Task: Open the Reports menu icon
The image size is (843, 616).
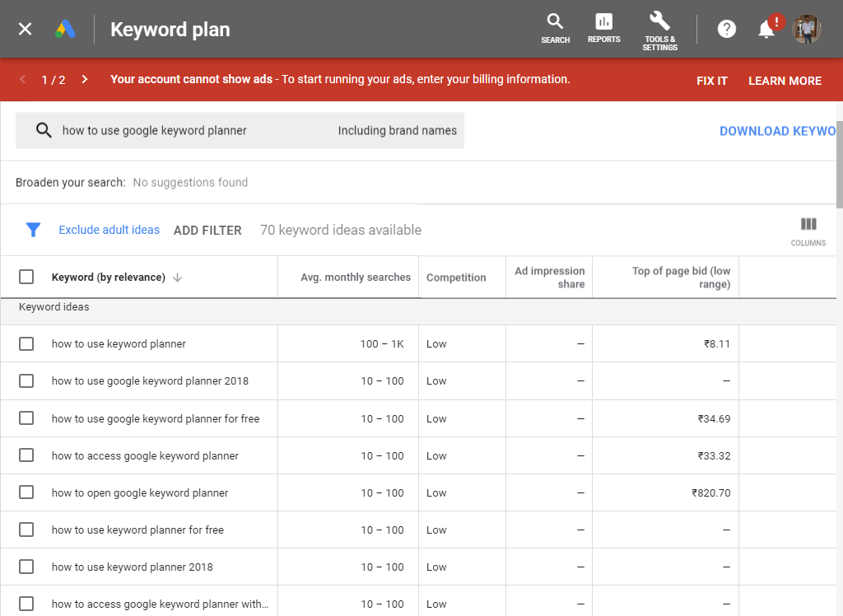Action: 603,29
